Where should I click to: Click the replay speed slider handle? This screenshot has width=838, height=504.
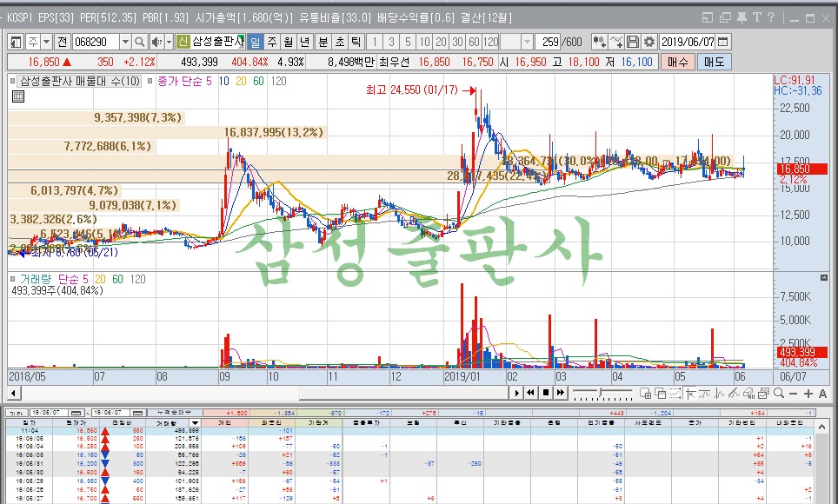point(602,394)
